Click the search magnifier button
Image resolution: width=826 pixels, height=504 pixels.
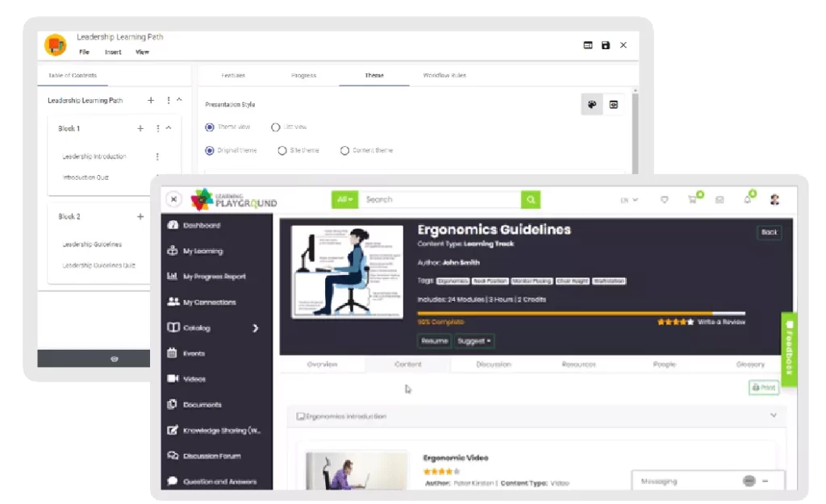(531, 200)
